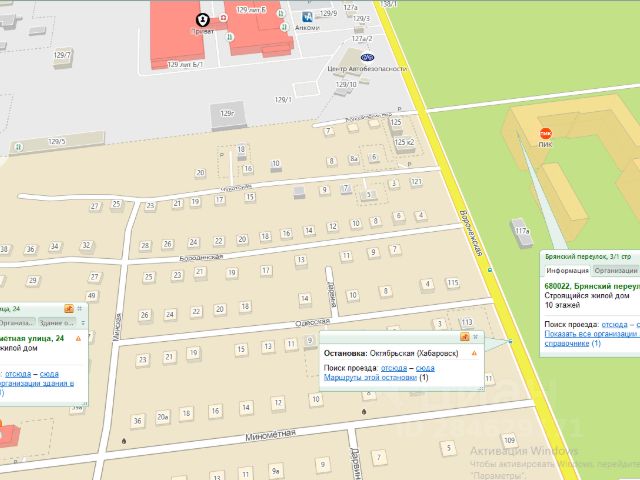
Task: Click the bus stop marker on yellow road
Action: (509, 343)
